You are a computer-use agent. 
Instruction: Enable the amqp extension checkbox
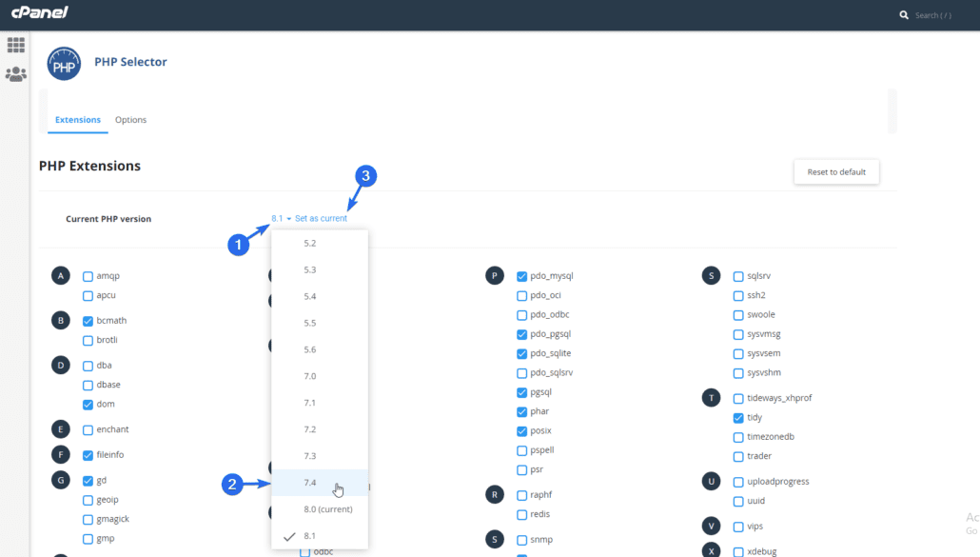click(x=88, y=276)
